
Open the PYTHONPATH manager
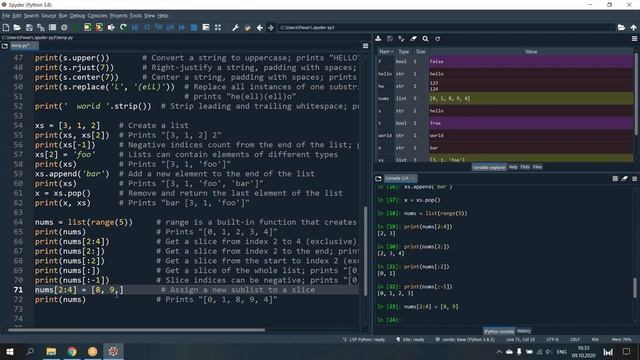pos(247,27)
